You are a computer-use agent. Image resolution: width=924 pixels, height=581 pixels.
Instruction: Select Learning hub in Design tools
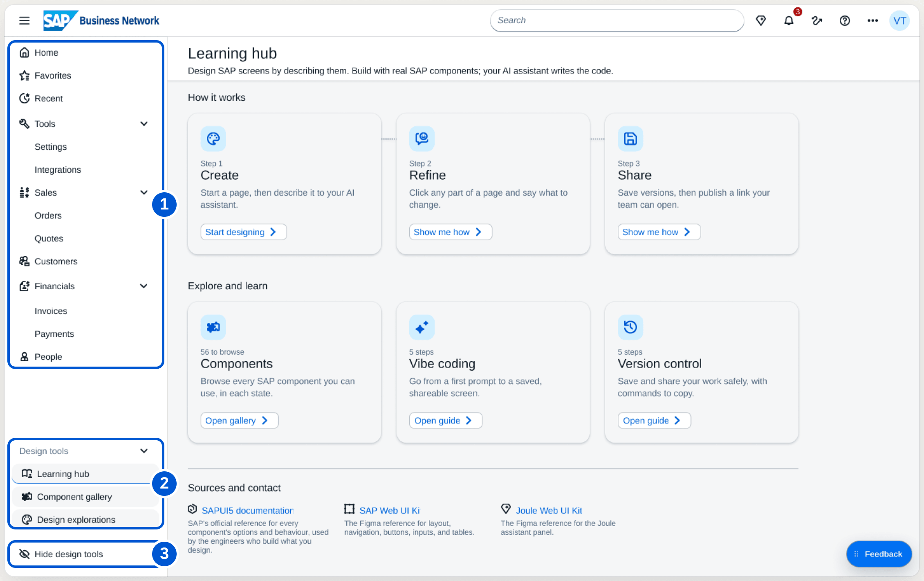[86, 474]
